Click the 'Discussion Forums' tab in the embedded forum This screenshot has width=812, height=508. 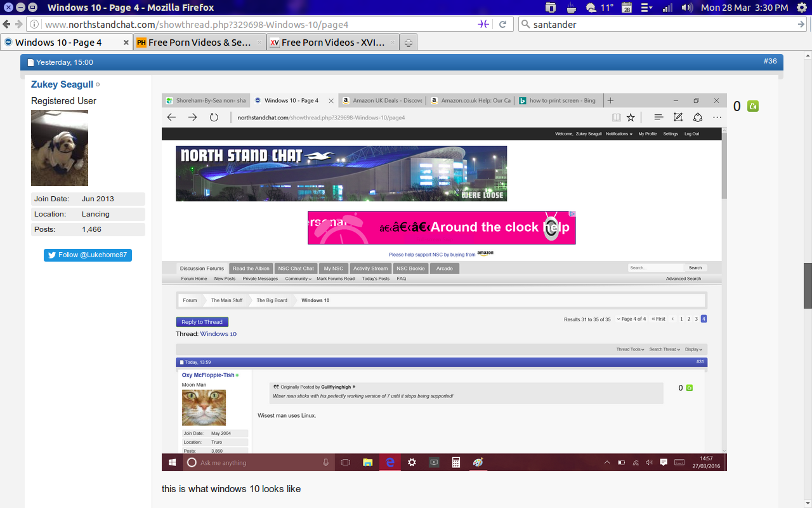point(202,269)
